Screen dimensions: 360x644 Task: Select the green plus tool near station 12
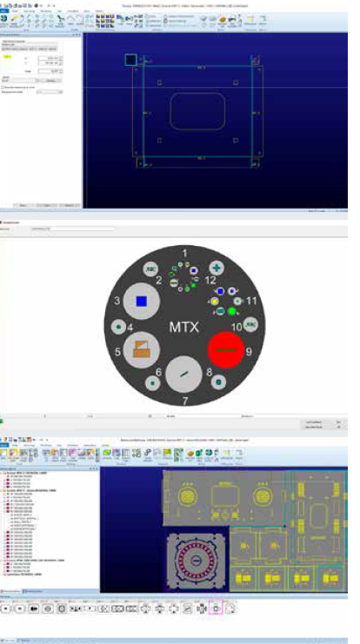(x=217, y=269)
